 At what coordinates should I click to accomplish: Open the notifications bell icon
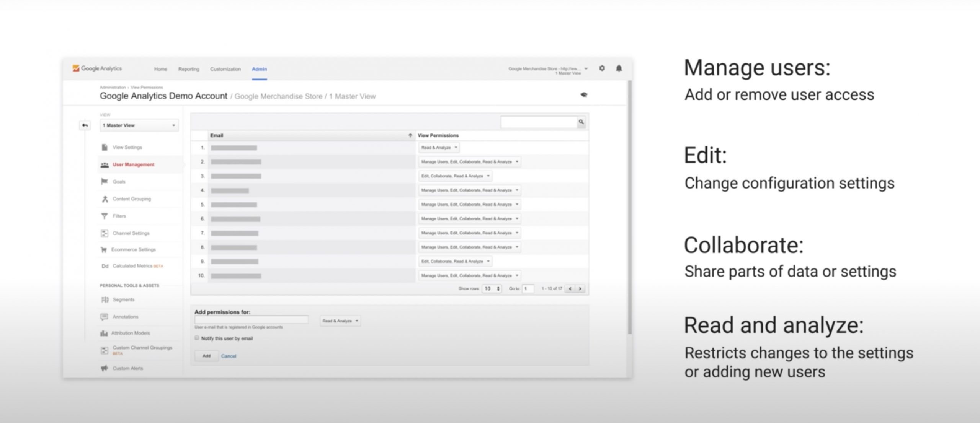point(619,68)
